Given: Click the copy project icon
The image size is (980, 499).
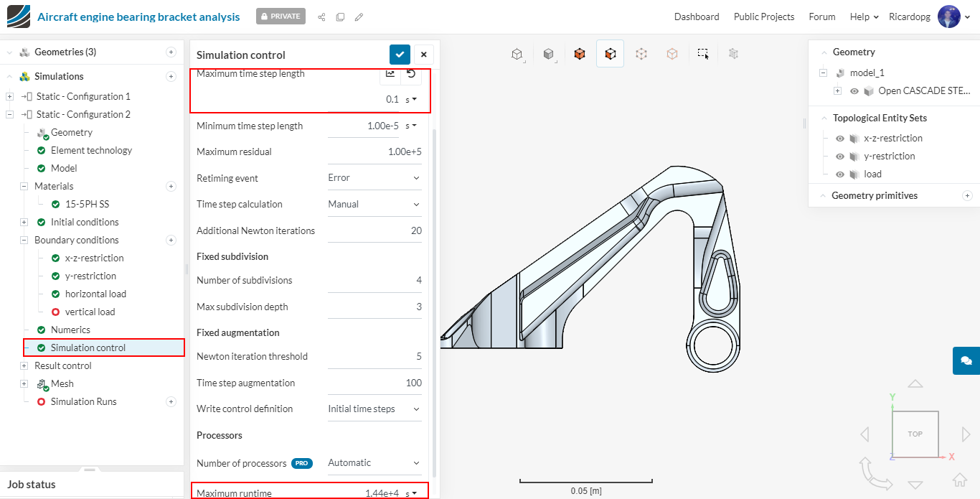Looking at the screenshot, I should click(340, 17).
